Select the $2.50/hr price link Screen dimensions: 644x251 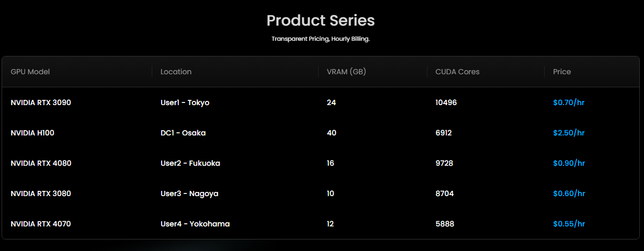click(x=569, y=133)
